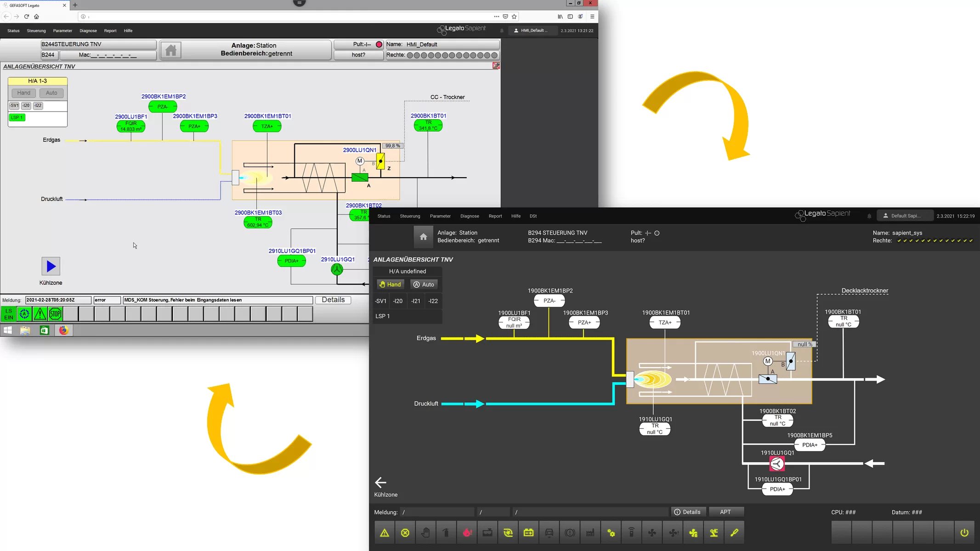Select the Auto toggle in upper HMI
The image size is (980, 551).
(x=51, y=93)
